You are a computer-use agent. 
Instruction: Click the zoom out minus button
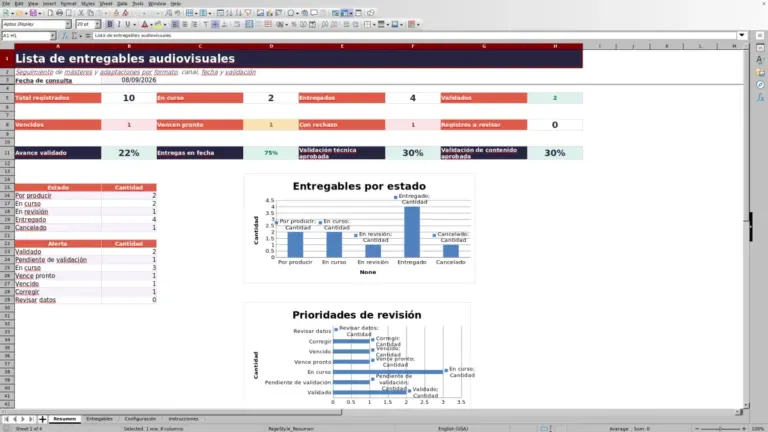[697, 429]
